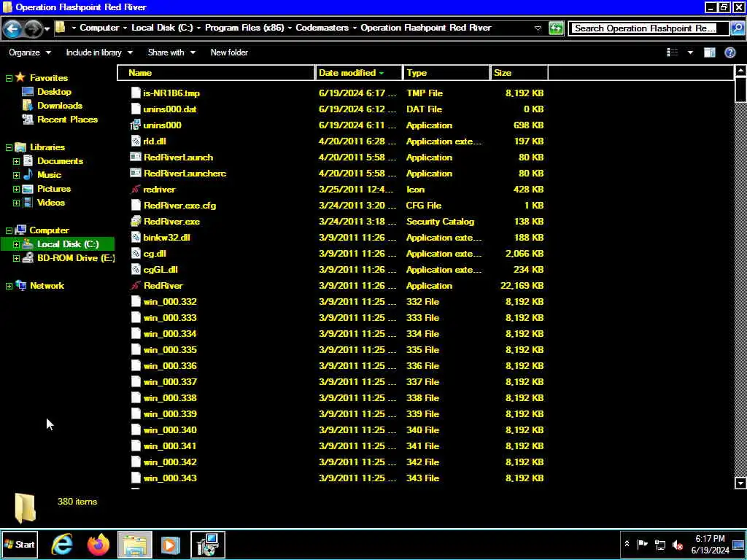Expand the Videos library node
This screenshot has height=560, width=747.
pyautogui.click(x=16, y=203)
